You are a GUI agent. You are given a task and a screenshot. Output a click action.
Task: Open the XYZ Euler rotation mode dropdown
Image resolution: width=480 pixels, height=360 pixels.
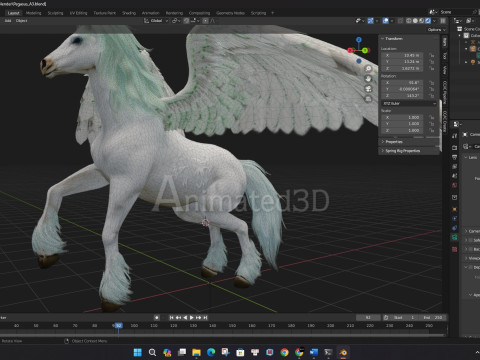(x=409, y=104)
